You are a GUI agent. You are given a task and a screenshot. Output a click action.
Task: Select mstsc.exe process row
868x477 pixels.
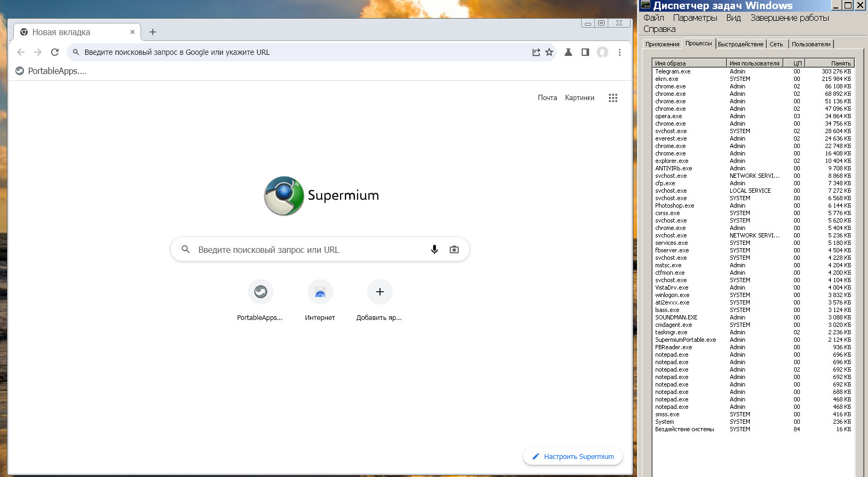[753, 265]
